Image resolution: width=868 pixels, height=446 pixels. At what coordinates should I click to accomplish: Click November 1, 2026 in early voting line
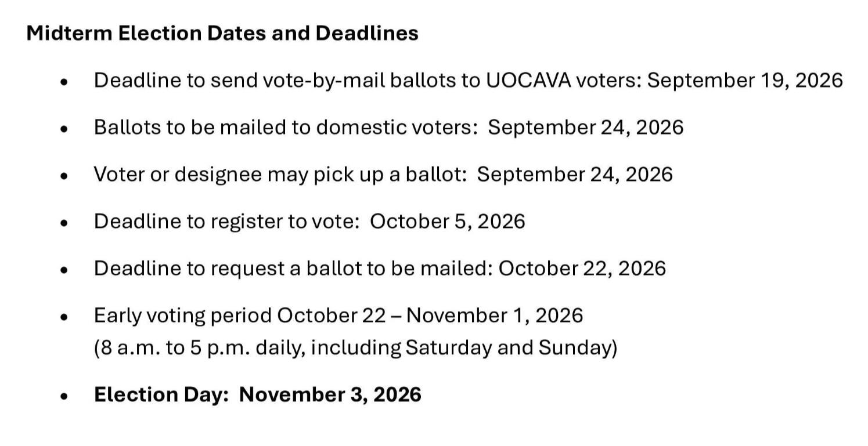tap(495, 316)
